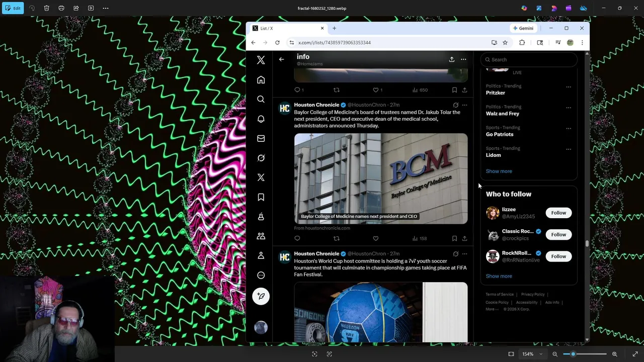Start slideshow in Photos toolbar

point(91,8)
